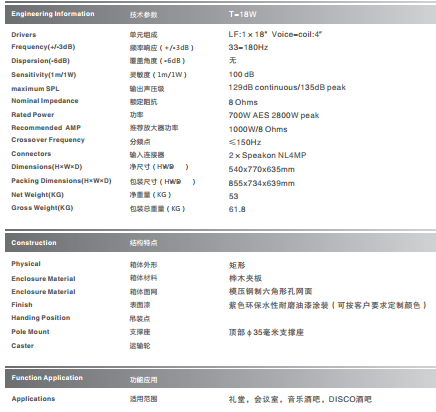Select the 2 x Speakon NL4MP value
Viewport: 436px width, 412px height.
tap(267, 155)
